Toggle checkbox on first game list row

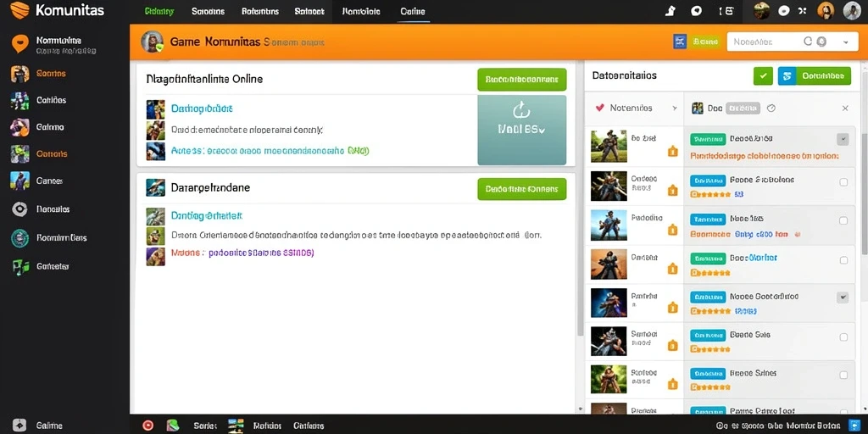click(842, 140)
